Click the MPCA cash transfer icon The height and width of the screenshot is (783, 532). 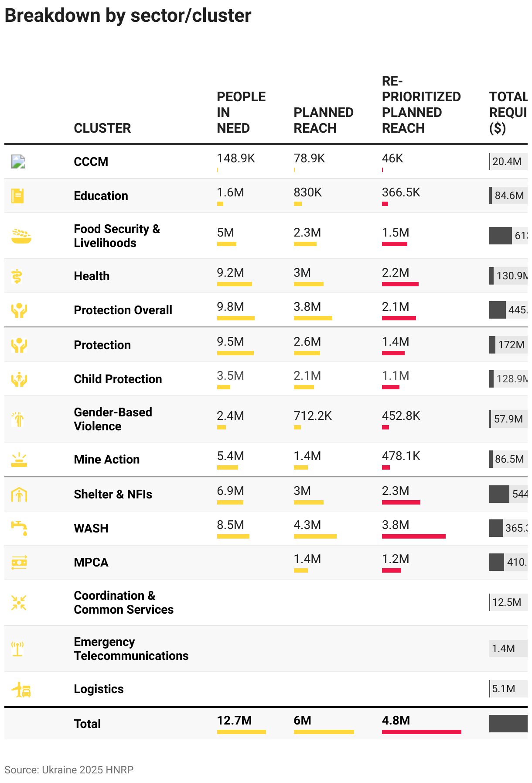coord(19,562)
